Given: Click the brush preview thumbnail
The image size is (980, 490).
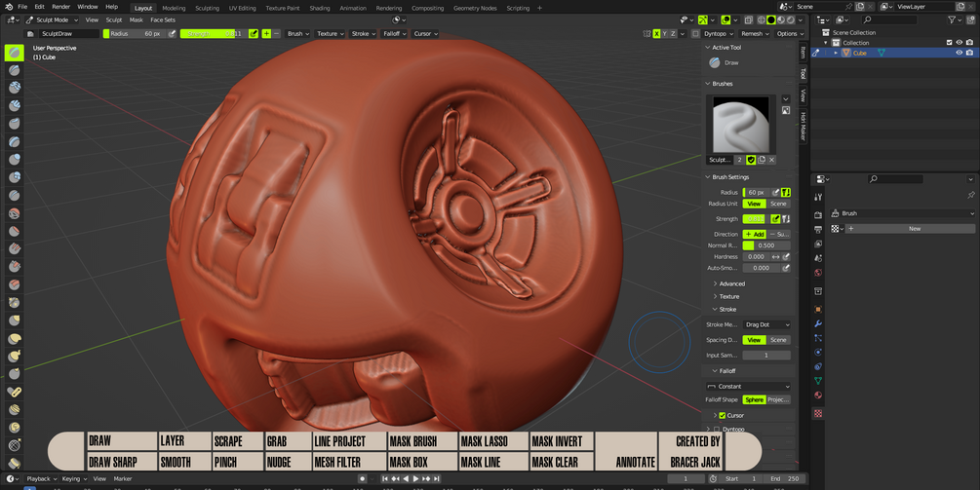Looking at the screenshot, I should click(x=741, y=125).
